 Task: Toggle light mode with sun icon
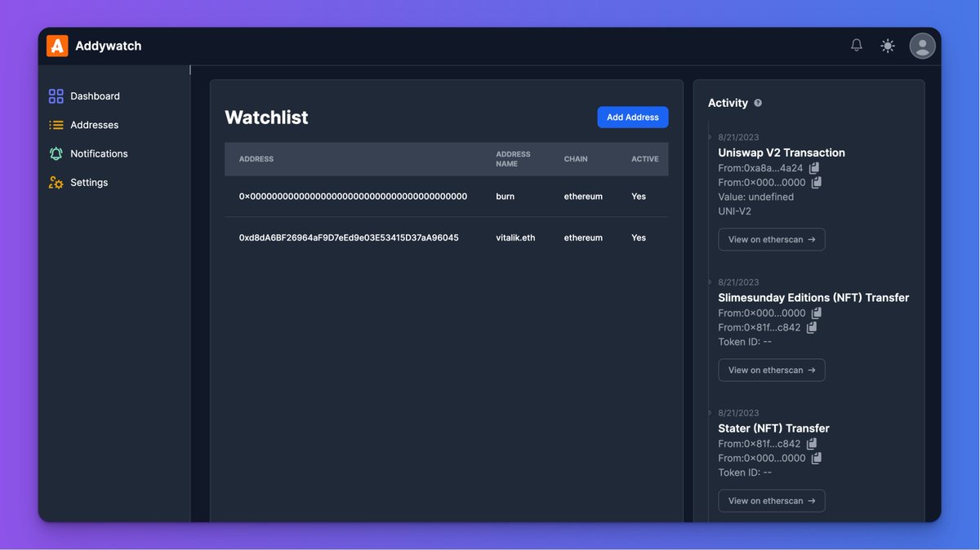pyautogui.click(x=888, y=46)
